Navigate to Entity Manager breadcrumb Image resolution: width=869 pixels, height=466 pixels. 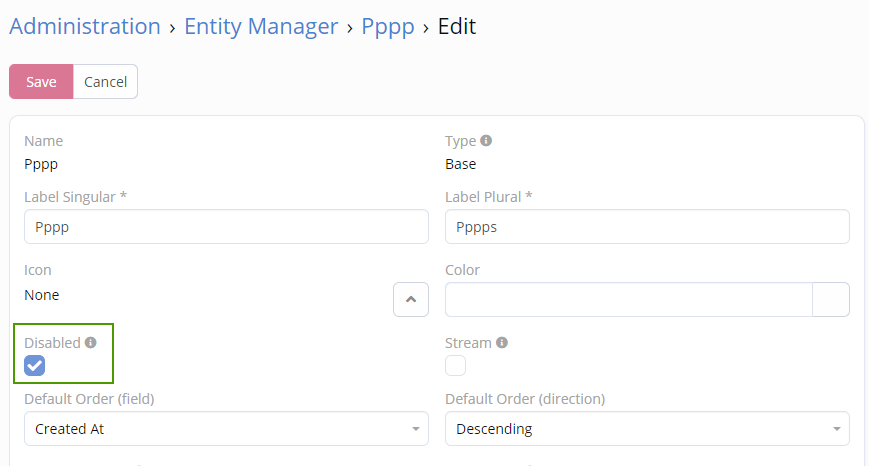pyautogui.click(x=261, y=27)
